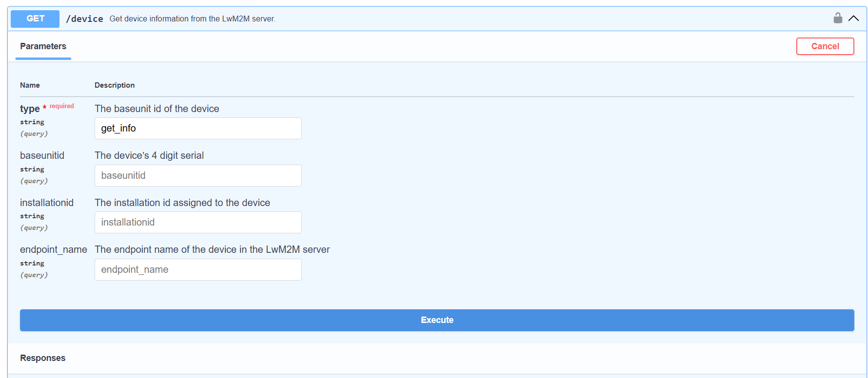Click the 'Get device information' summary text
Image resolution: width=868 pixels, height=378 pixels.
tap(192, 19)
